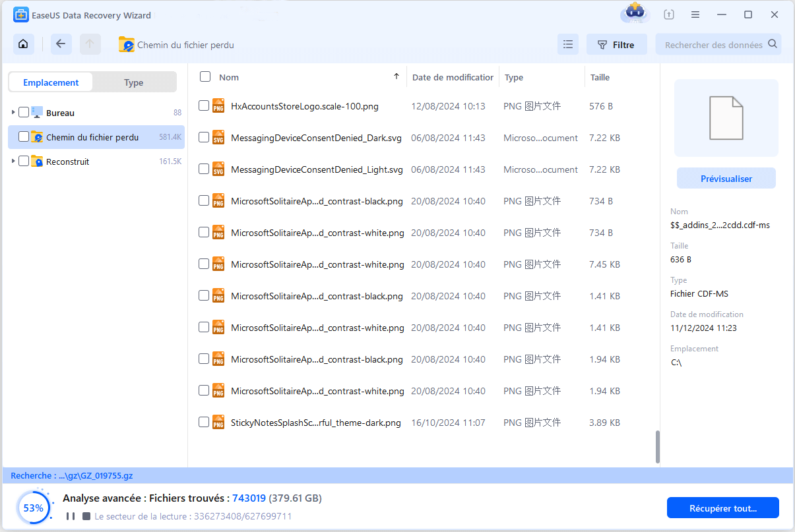Check HxAccountsStoreLogo.scale-100.png
795x532 pixels.
pyautogui.click(x=204, y=105)
